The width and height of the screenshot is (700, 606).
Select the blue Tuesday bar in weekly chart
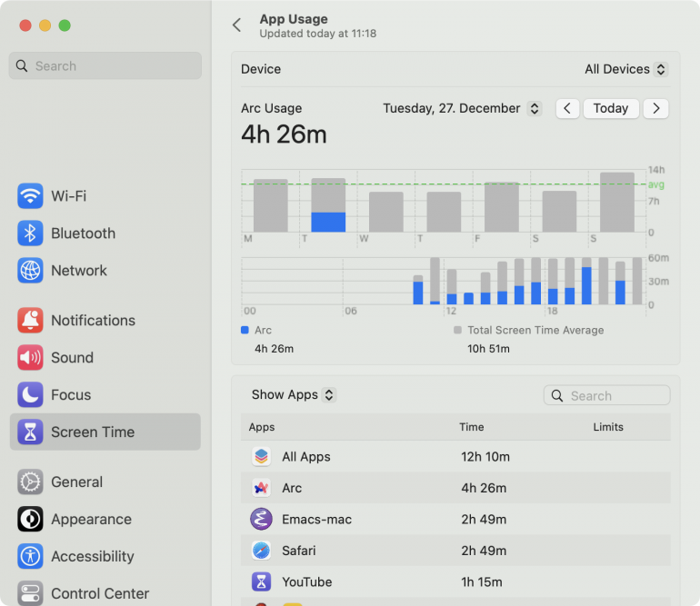coord(328,222)
